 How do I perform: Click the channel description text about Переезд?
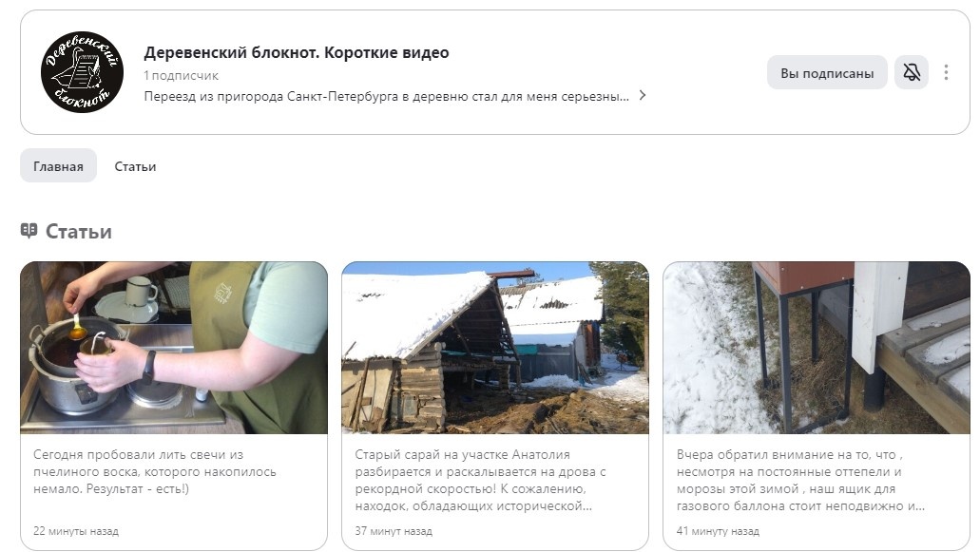pyautogui.click(x=386, y=96)
